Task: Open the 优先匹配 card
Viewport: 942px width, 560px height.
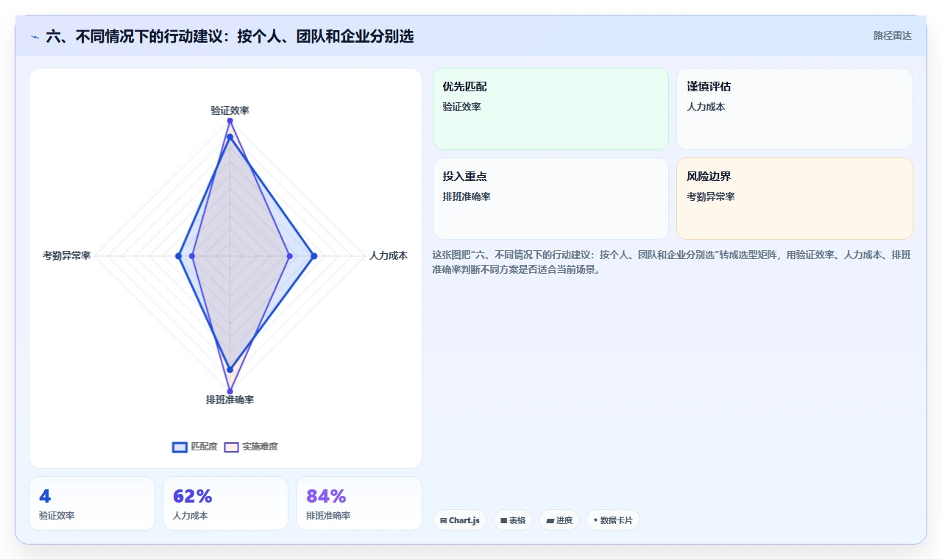Action: coord(550,109)
